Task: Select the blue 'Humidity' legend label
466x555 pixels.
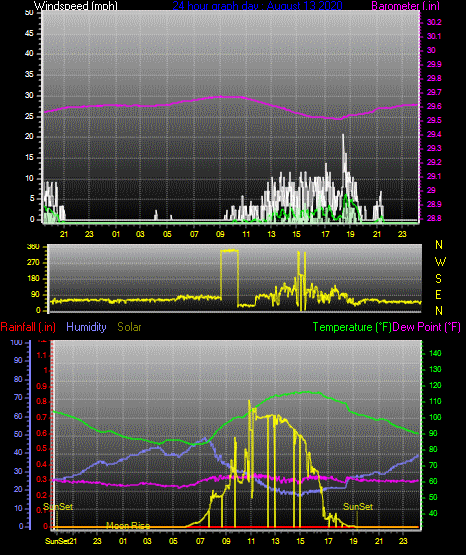Action: coord(86,327)
